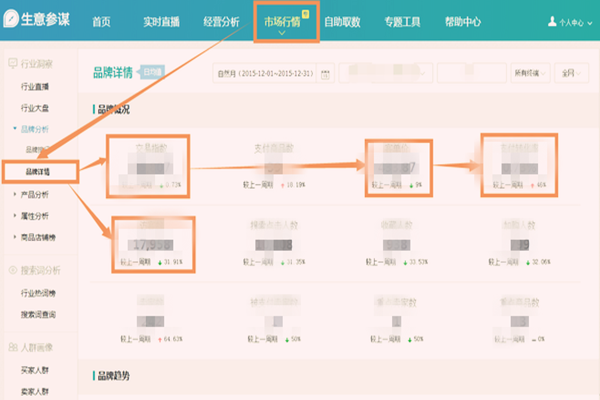
Task: Click the 品牌趋势 section heading
Action: [114, 376]
